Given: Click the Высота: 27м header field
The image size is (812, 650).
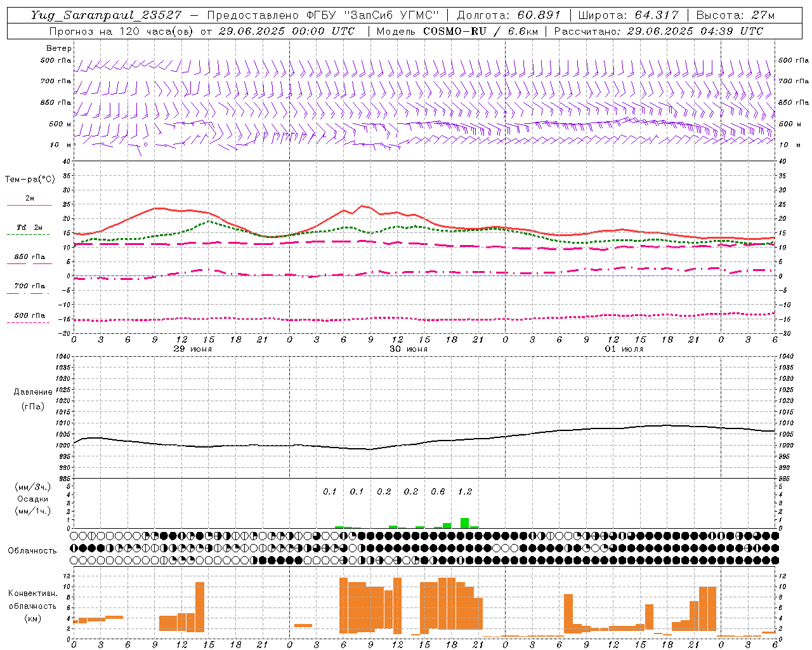Looking at the screenshot, I should [735, 15].
